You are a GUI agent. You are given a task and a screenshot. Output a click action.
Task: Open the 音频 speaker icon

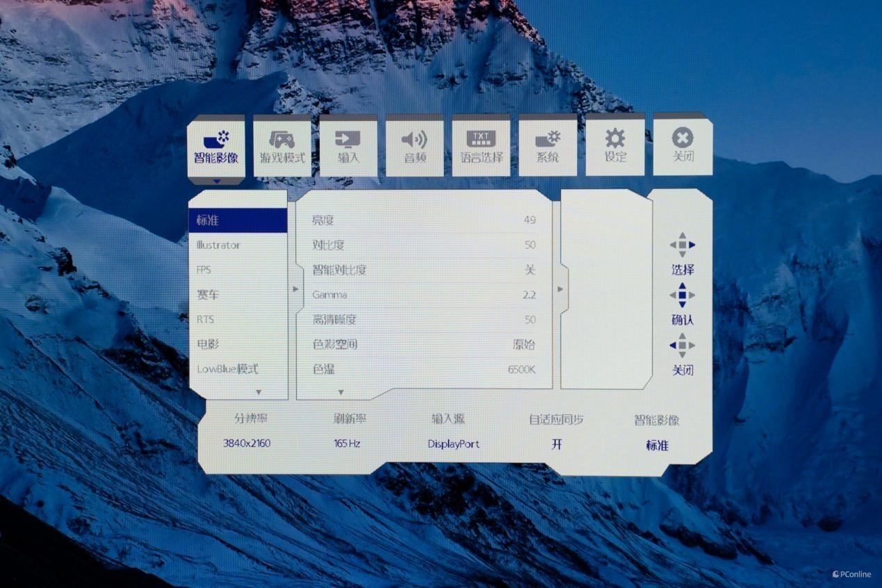tap(415, 139)
